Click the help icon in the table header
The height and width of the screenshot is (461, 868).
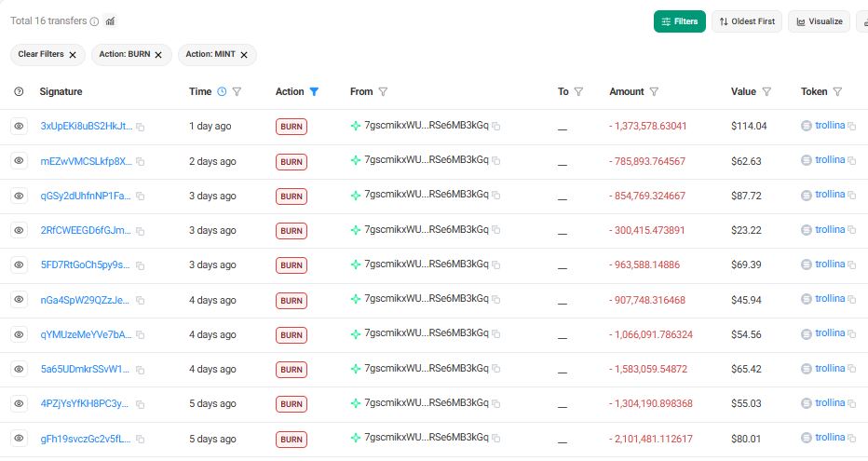(19, 92)
